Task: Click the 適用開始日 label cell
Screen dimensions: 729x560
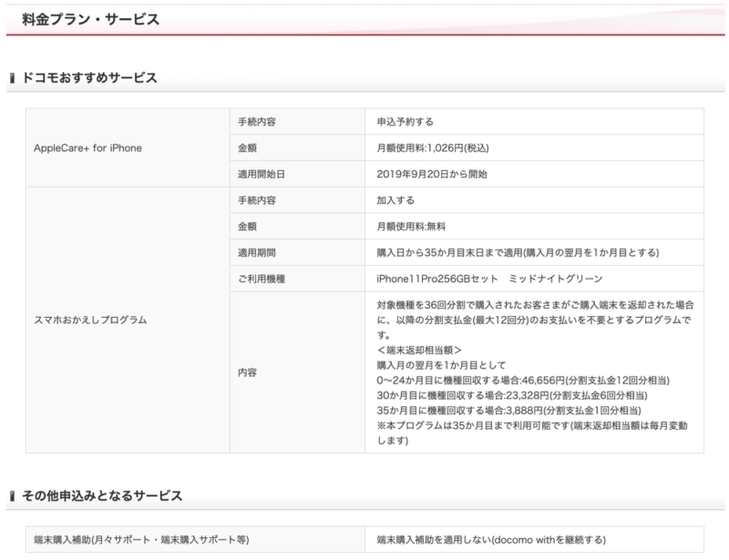Action: tap(297, 174)
